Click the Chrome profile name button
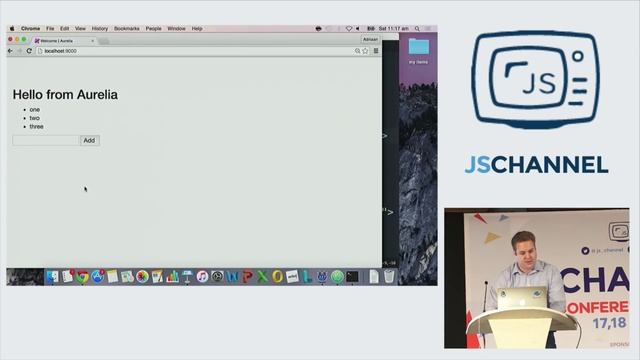Screen dimensions: 640x360 [x=370, y=40]
